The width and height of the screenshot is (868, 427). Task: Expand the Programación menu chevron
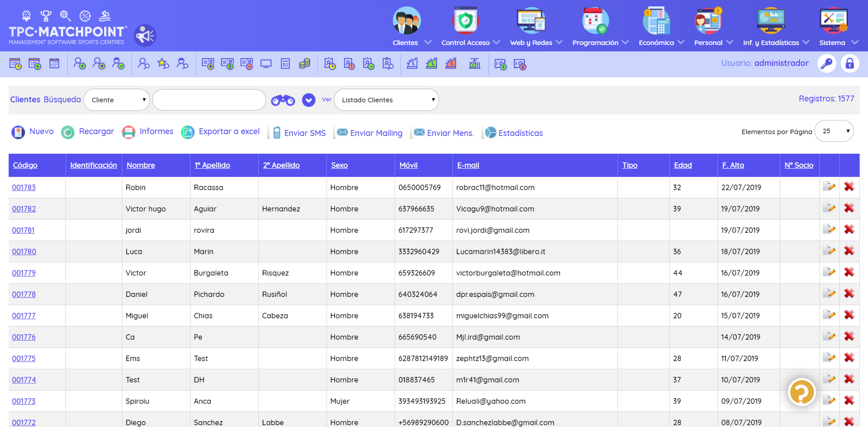pyautogui.click(x=625, y=42)
